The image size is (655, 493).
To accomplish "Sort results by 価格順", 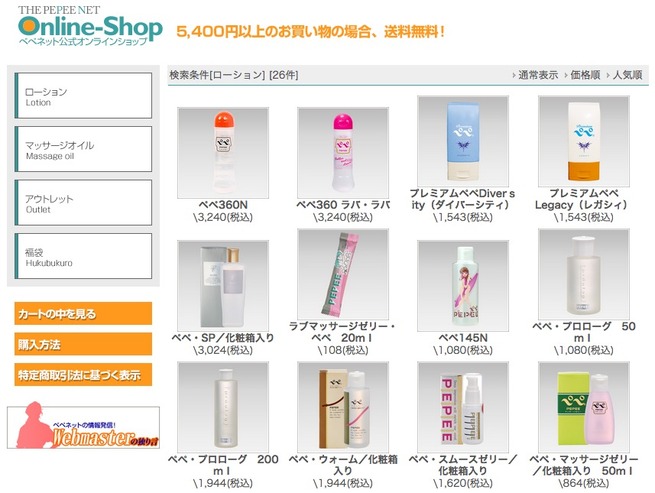I will point(582,75).
